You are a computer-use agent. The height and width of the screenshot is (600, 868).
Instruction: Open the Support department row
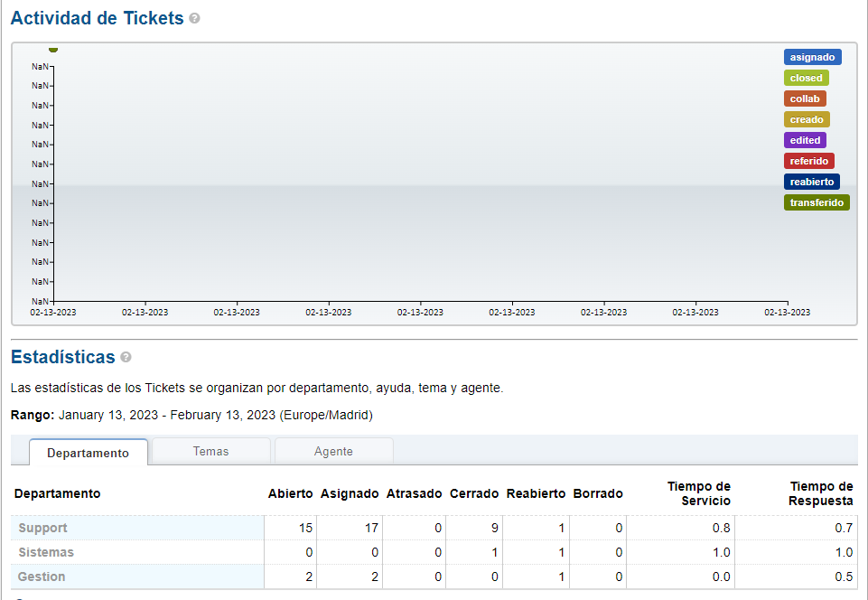point(42,528)
